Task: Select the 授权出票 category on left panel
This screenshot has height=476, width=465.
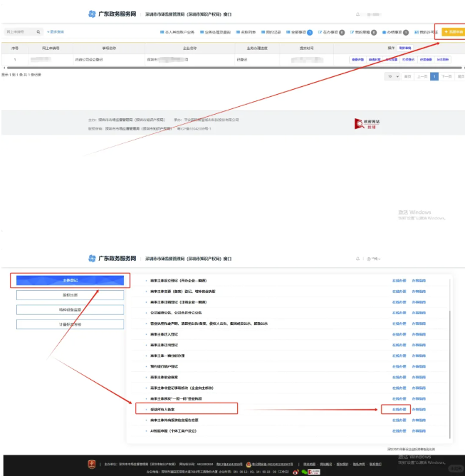Action: point(70,295)
